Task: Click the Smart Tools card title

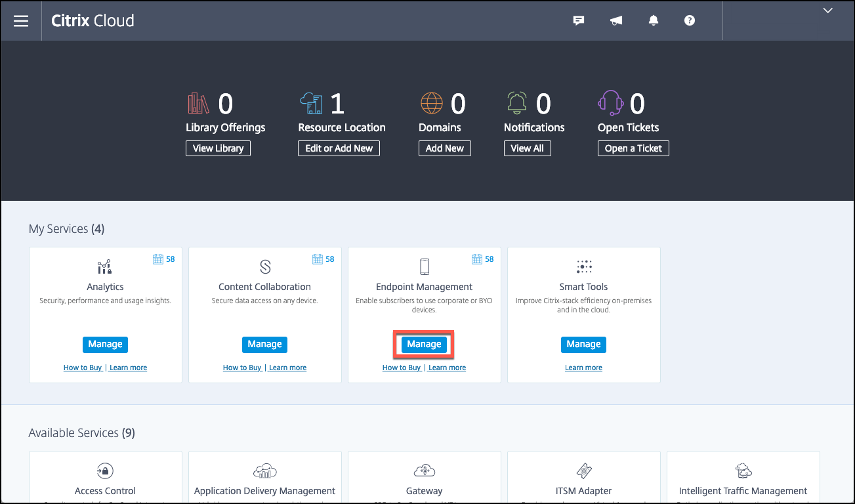Action: point(583,287)
